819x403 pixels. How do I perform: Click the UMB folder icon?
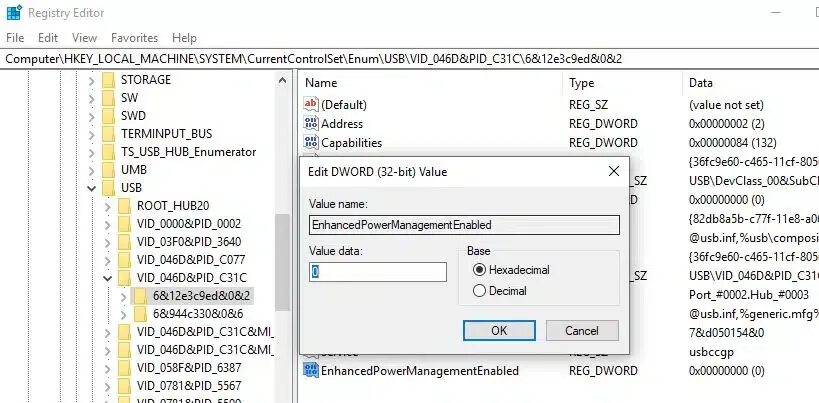(x=108, y=170)
